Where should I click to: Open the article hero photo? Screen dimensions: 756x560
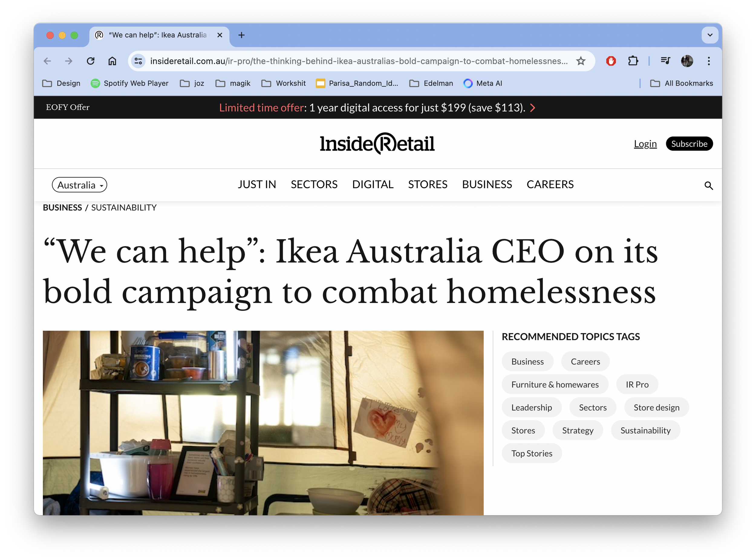tap(263, 423)
